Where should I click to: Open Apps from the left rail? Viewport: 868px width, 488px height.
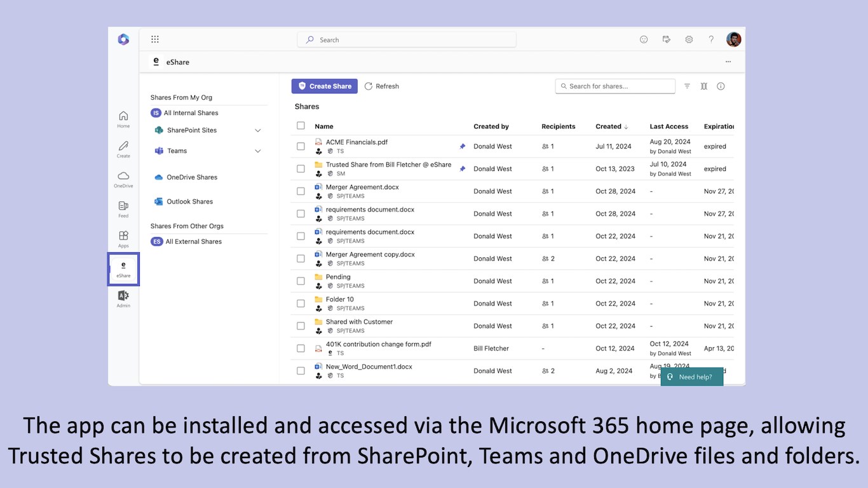(x=123, y=239)
